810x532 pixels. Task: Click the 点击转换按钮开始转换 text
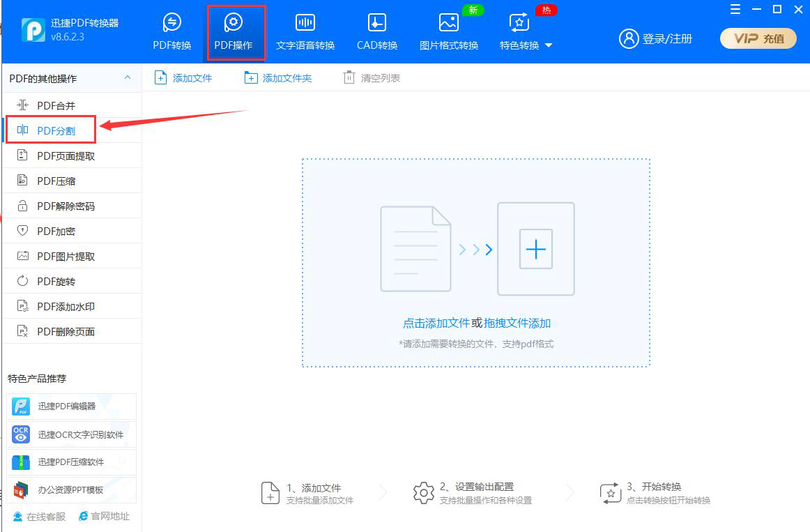(x=668, y=501)
